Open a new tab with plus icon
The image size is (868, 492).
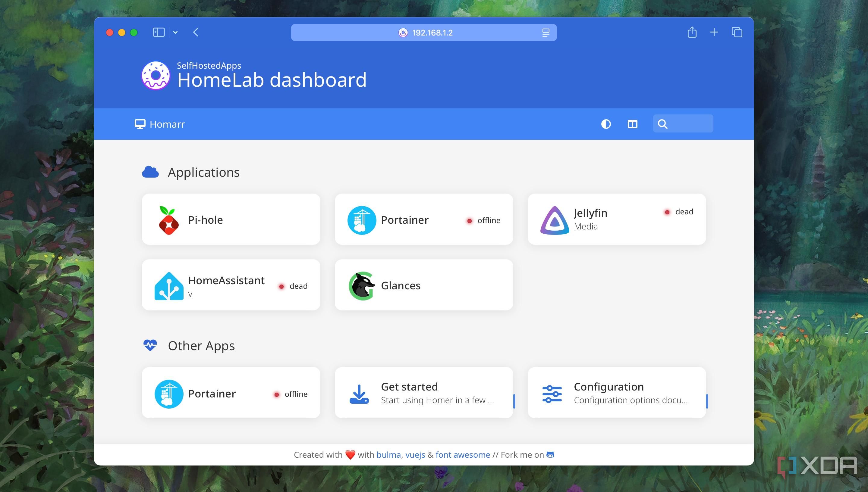[714, 33]
